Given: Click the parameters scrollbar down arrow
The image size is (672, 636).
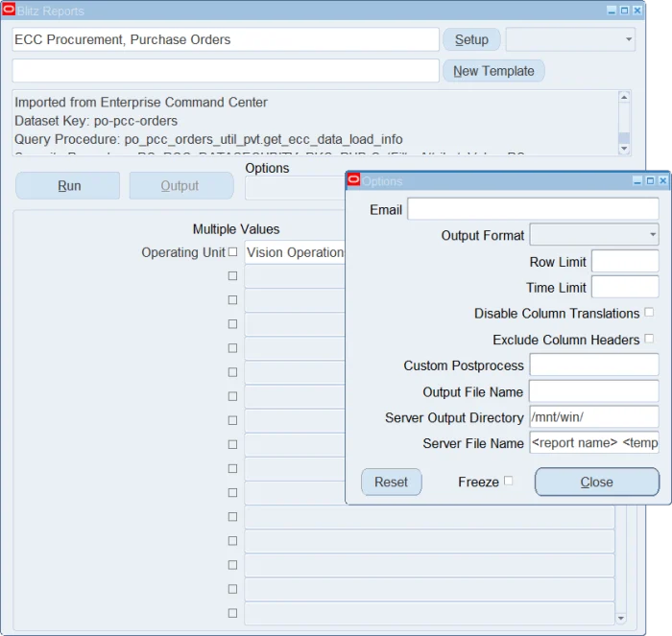Looking at the screenshot, I should tap(620, 618).
